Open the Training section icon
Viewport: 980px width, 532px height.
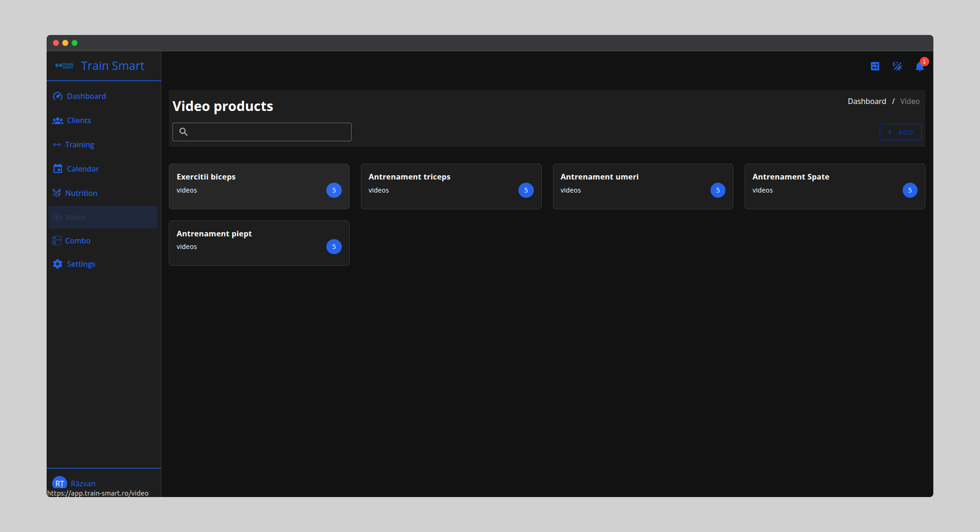coord(57,145)
